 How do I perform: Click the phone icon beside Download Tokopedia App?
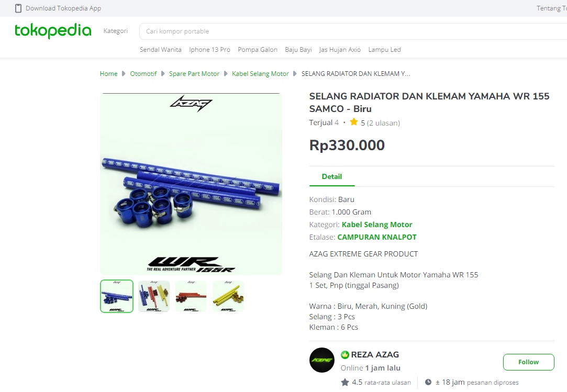point(18,8)
